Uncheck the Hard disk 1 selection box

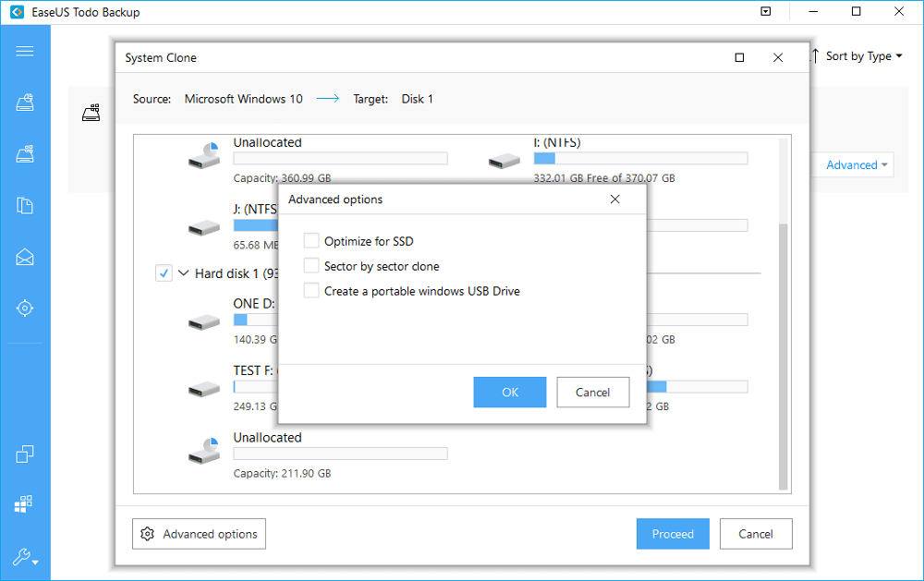[164, 273]
